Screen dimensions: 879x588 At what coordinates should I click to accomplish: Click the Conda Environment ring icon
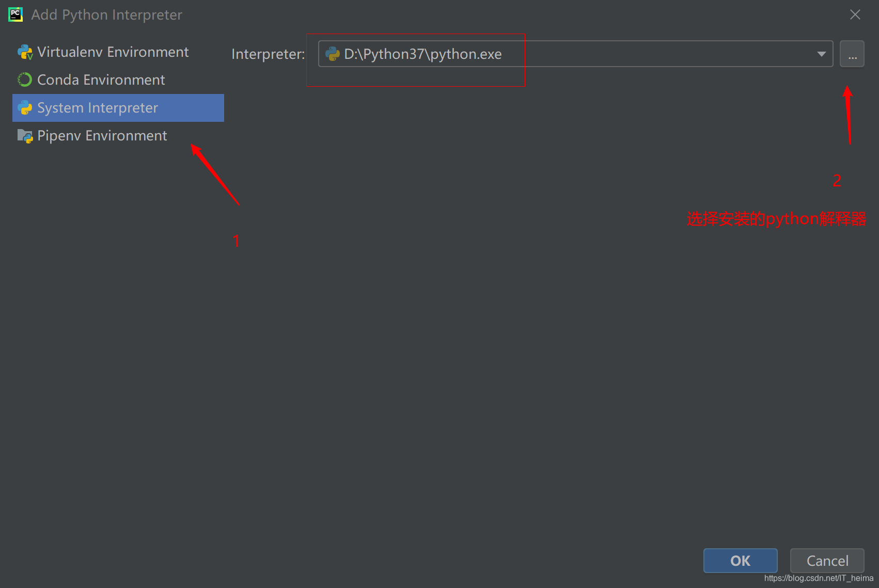[24, 80]
